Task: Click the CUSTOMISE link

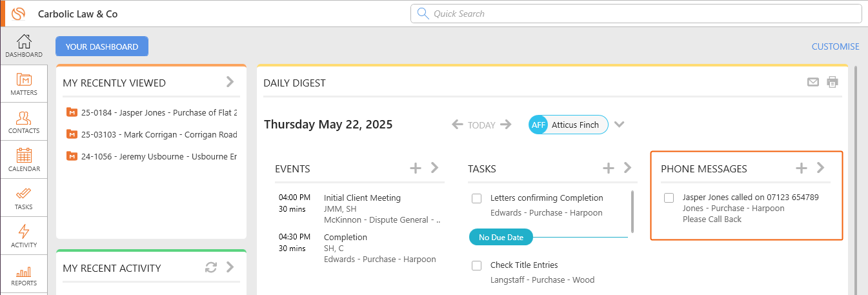Action: 835,46
